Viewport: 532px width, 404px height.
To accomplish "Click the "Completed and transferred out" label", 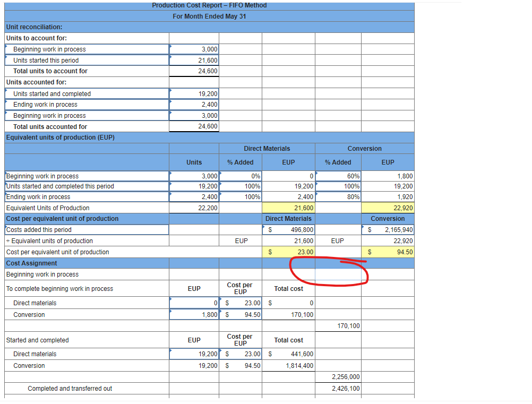I will pos(70,389).
